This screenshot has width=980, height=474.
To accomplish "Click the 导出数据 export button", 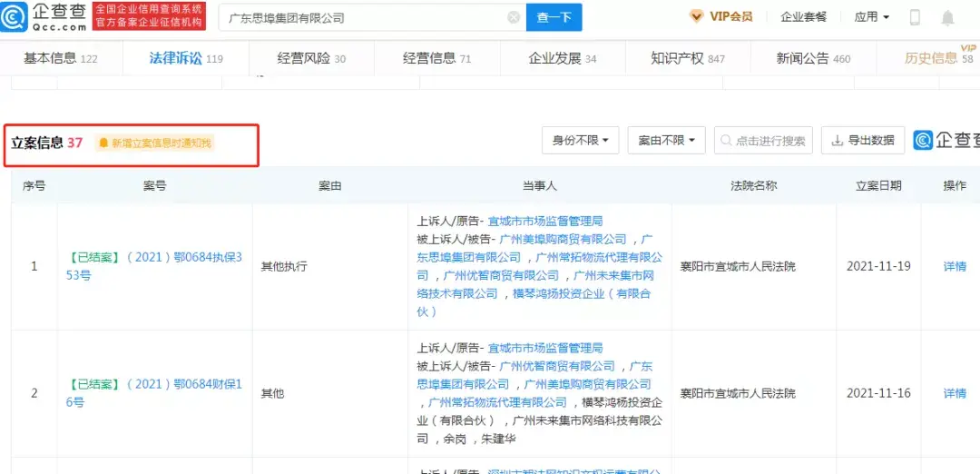I will (x=863, y=141).
